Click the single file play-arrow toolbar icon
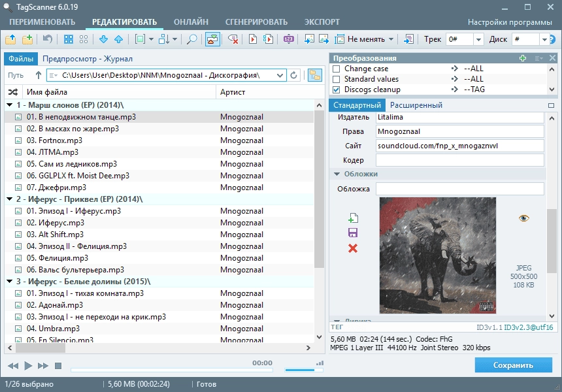This screenshot has height=392, width=562. 253,39
